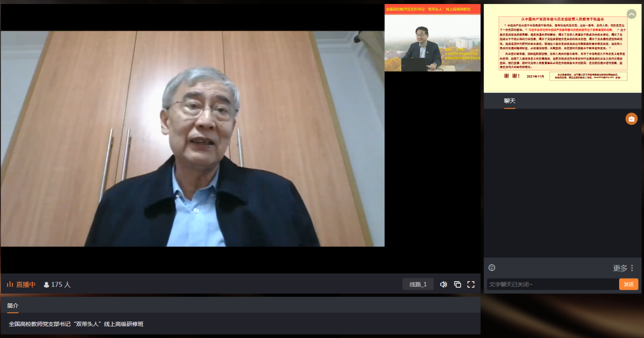The height and width of the screenshot is (338, 644).
Task: Switch to the 聊天 tab
Action: point(509,100)
